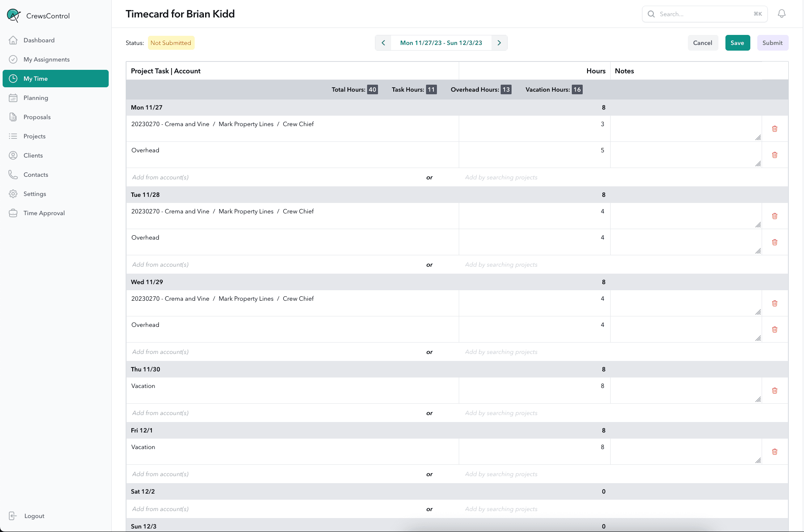
Task: Save the timecard
Action: (737, 43)
